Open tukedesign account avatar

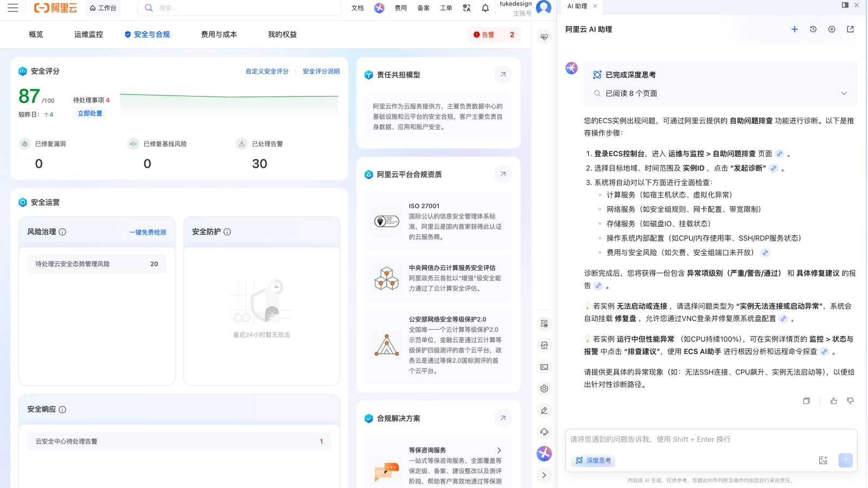coord(544,7)
